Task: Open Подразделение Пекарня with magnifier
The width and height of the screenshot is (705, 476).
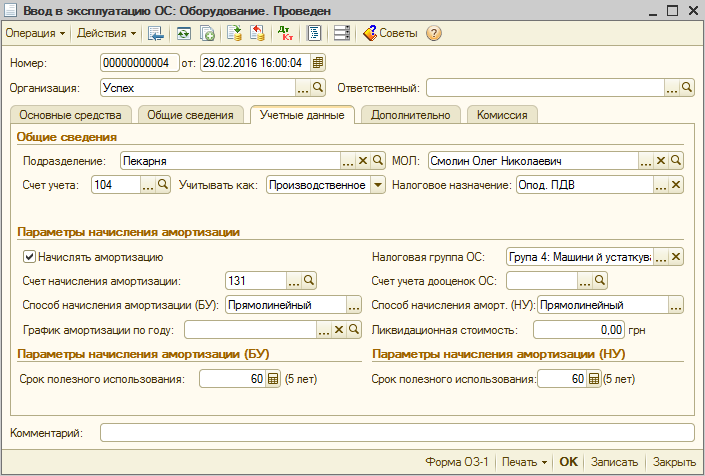Action: [x=378, y=161]
